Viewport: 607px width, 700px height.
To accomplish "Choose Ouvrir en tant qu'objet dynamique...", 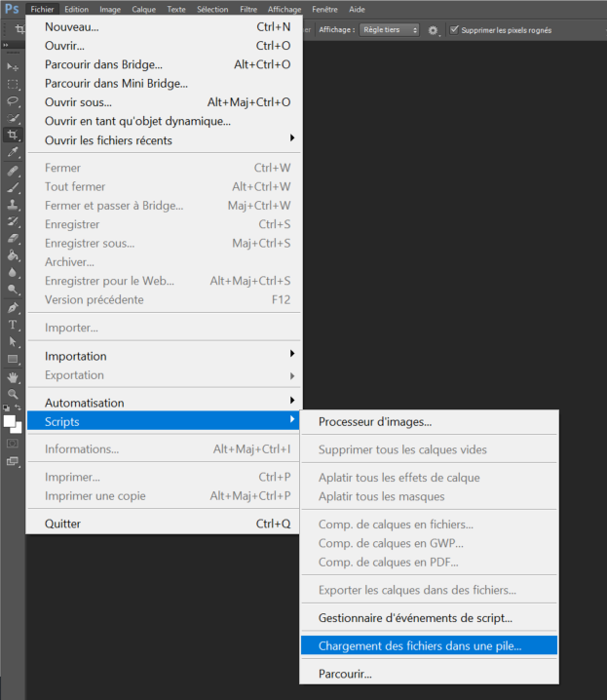I will point(164,121).
